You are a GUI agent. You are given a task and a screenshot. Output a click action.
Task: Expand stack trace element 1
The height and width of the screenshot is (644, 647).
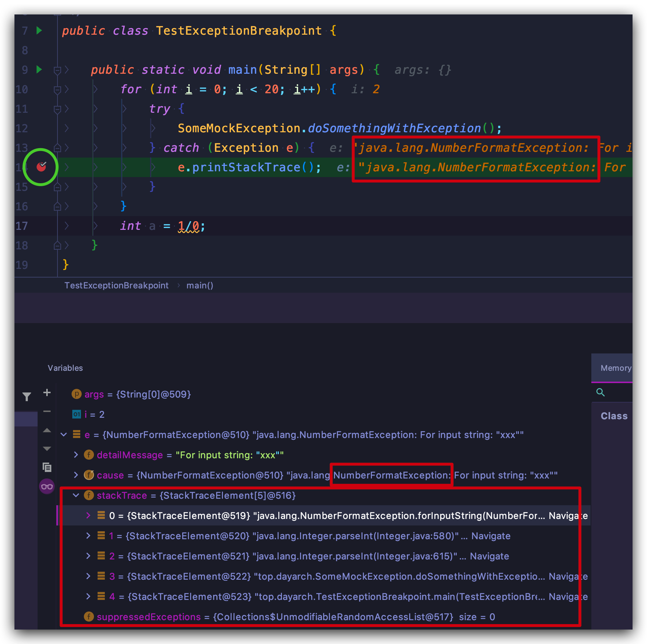click(x=88, y=536)
